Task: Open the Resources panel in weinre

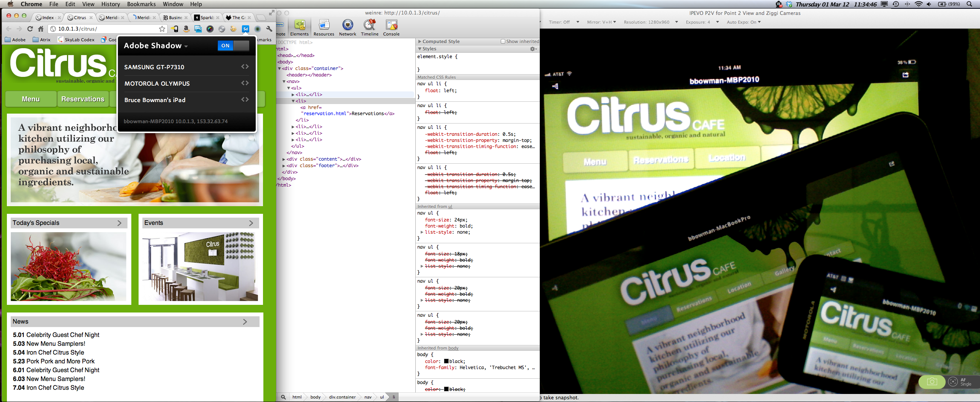Action: (x=324, y=28)
